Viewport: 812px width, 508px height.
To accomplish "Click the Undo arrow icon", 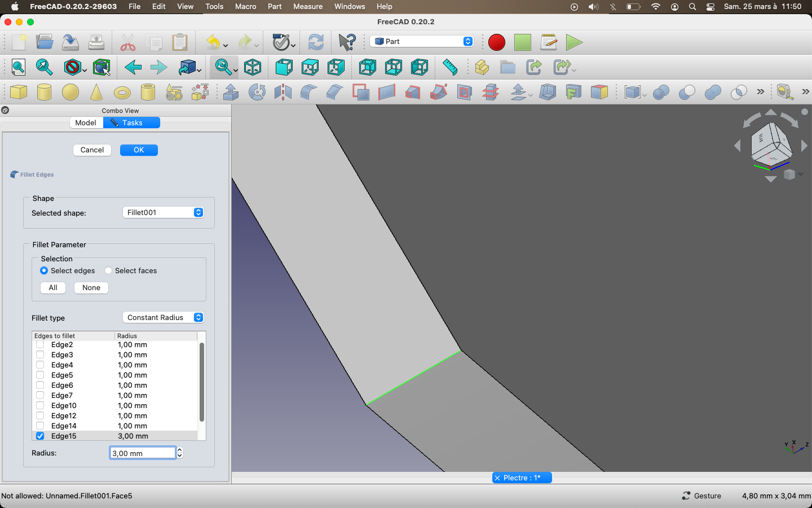I will pos(213,42).
